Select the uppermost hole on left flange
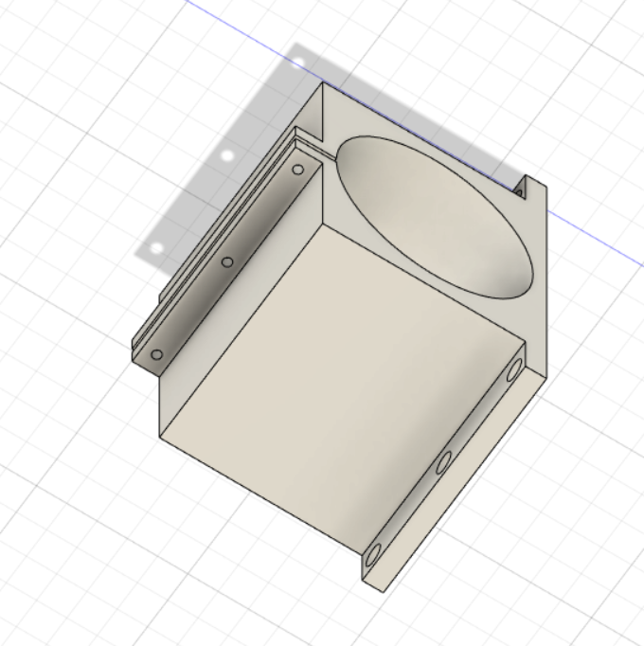644x646 pixels. click(298, 170)
